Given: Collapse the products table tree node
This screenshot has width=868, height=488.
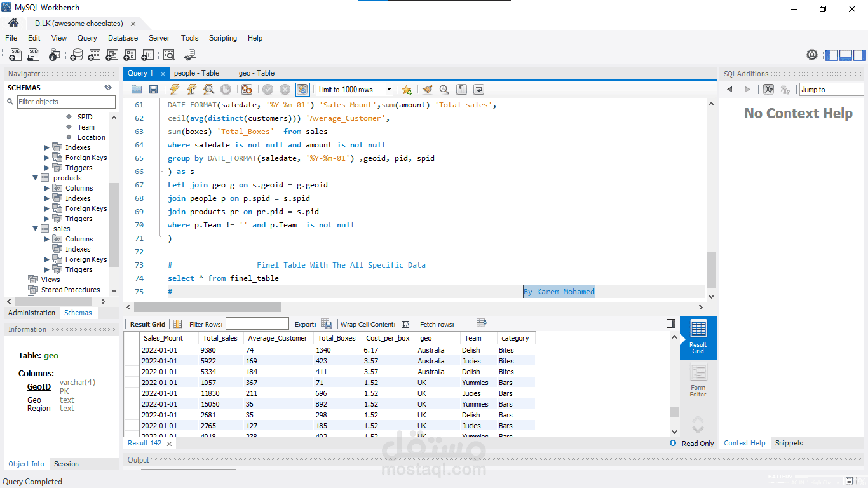Looking at the screenshot, I should tap(36, 178).
